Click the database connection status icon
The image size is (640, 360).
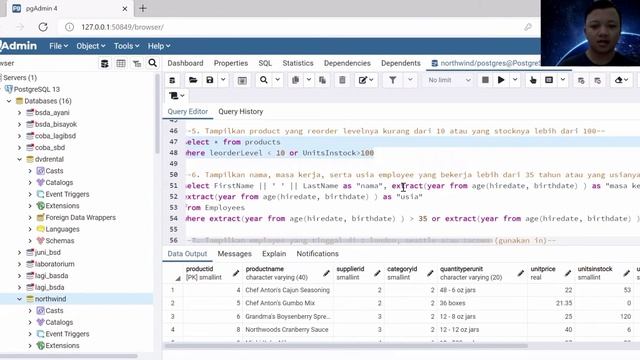tap(172, 80)
